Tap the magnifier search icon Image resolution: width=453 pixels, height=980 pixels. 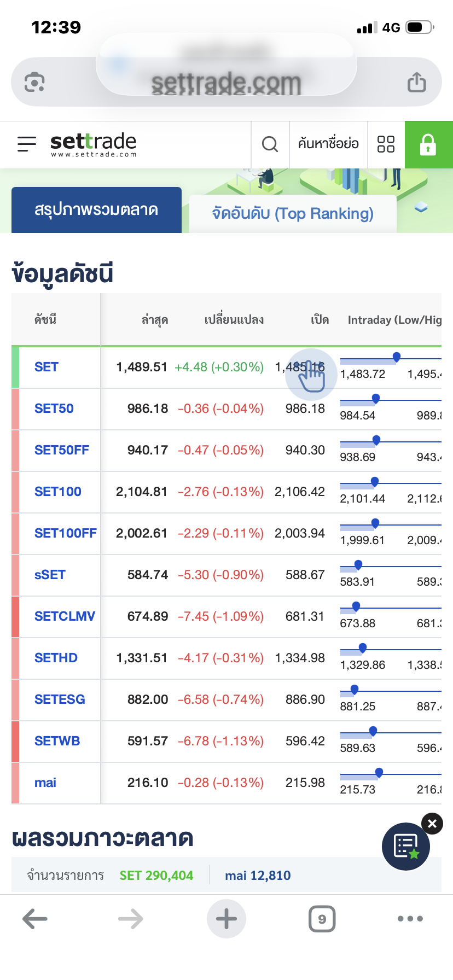(x=270, y=144)
